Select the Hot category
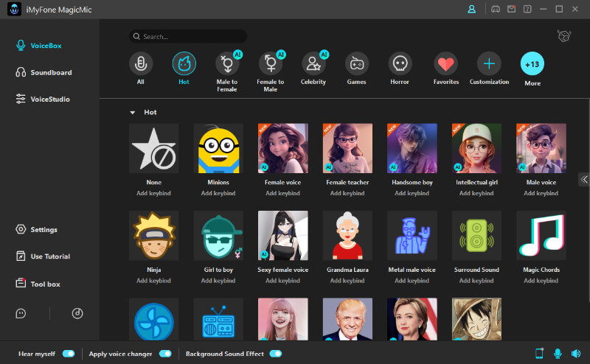 [x=184, y=63]
